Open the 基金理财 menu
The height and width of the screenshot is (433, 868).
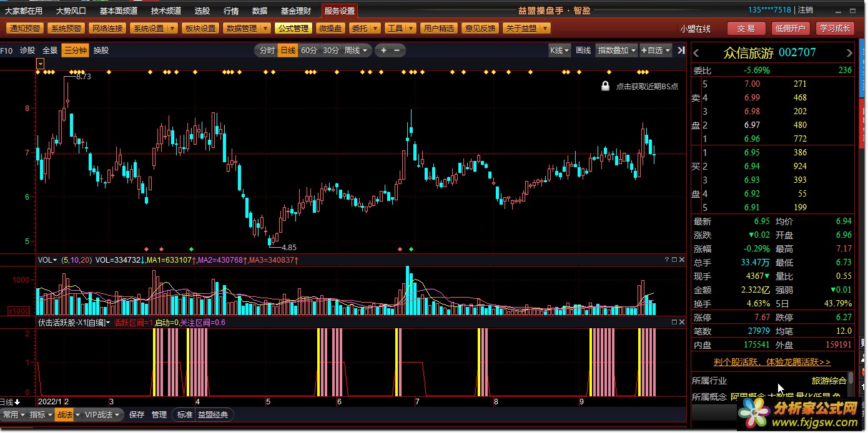(x=296, y=11)
